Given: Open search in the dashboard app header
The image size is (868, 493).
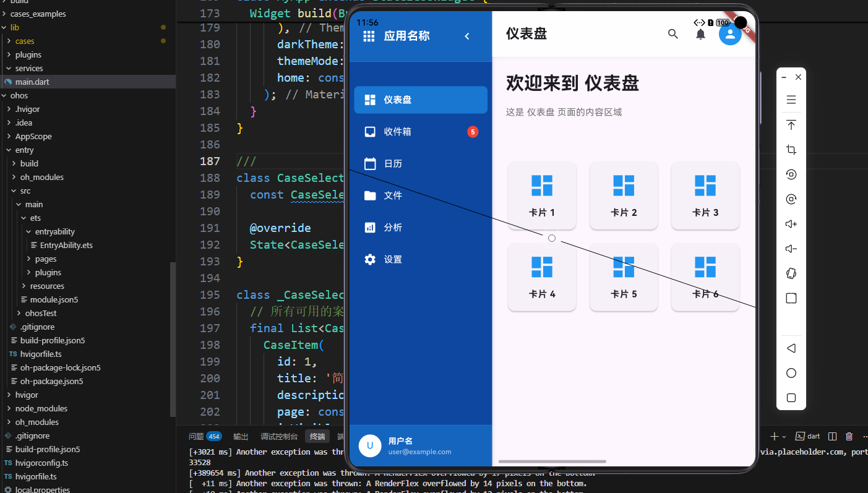Looking at the screenshot, I should (673, 35).
